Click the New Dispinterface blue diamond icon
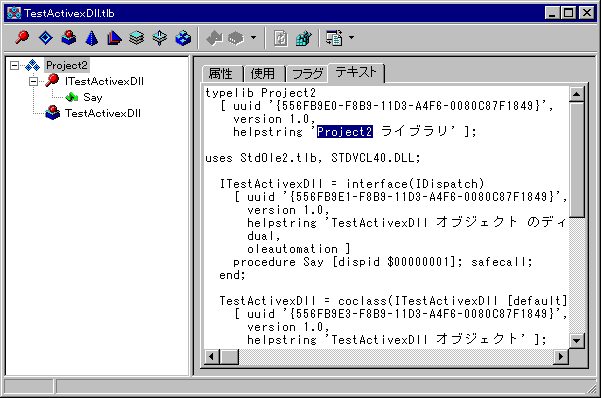Viewport: 601px width, 398px height. click(46, 38)
